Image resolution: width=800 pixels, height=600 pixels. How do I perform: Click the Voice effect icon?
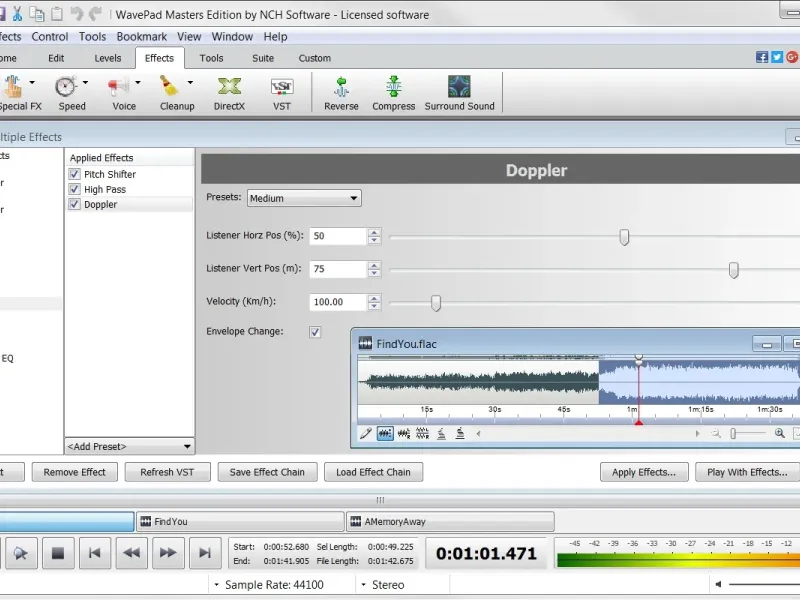pos(120,88)
